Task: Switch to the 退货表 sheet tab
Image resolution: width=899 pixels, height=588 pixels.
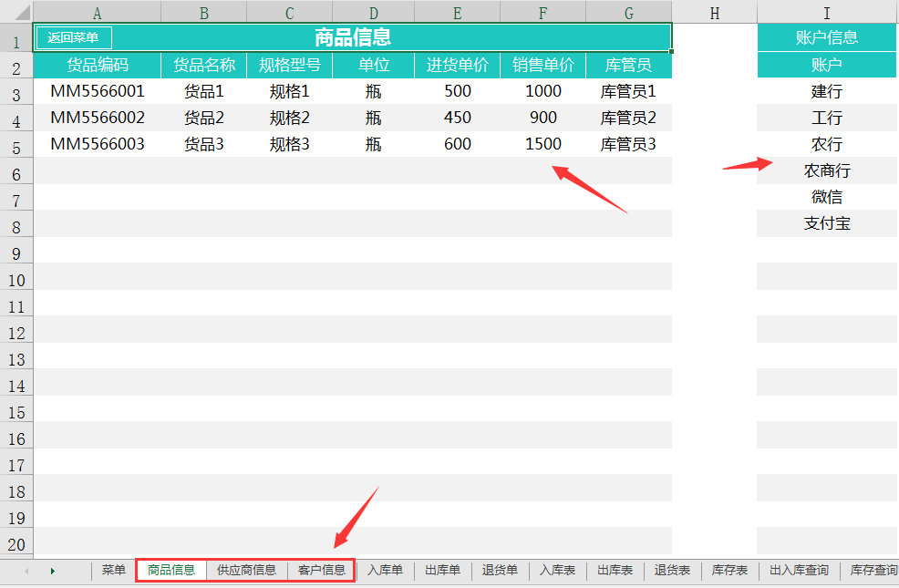Action: point(672,571)
